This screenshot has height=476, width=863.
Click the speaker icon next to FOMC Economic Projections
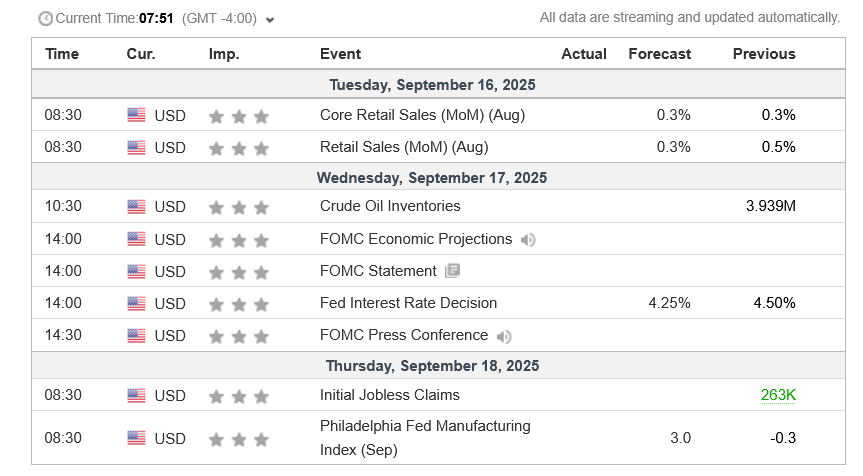527,239
